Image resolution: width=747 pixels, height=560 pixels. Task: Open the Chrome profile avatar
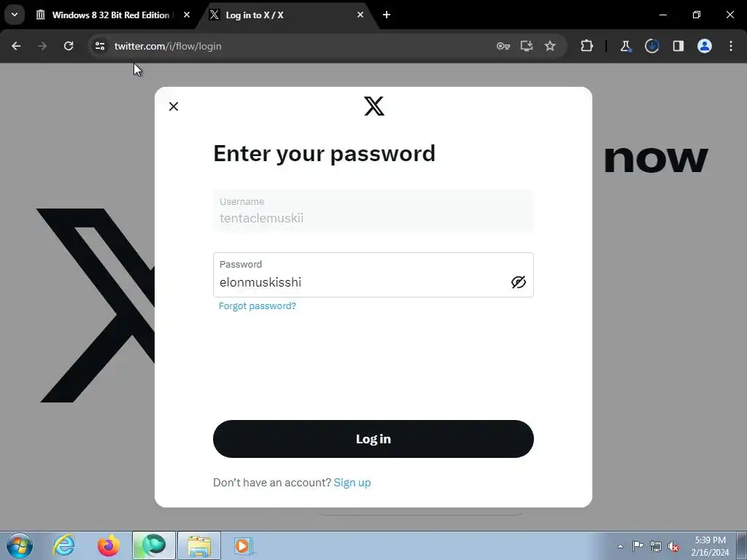(x=705, y=46)
